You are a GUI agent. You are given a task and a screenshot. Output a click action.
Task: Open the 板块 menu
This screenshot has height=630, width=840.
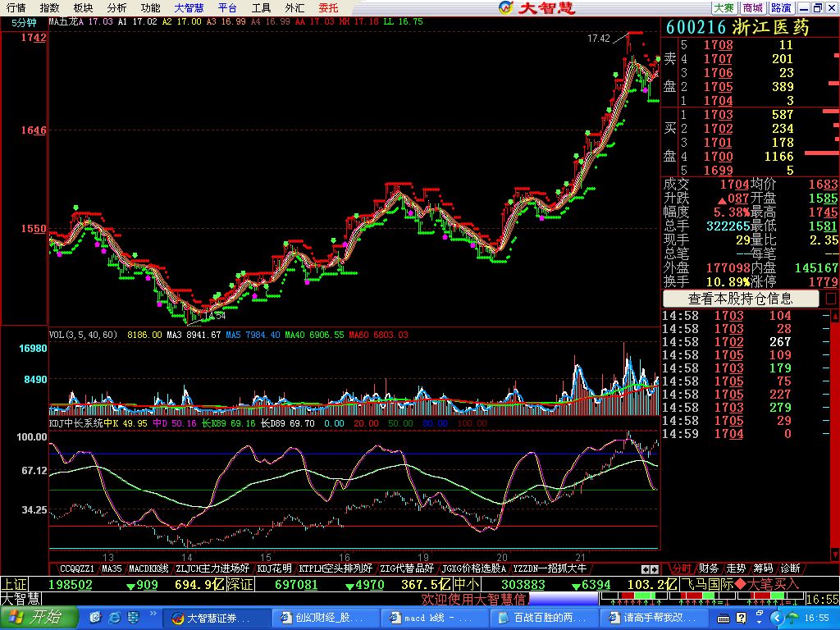[x=83, y=7]
